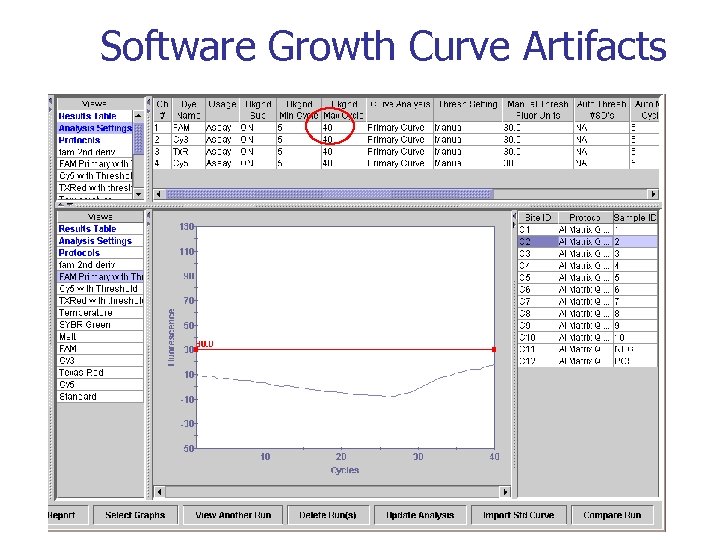The height and width of the screenshot is (540, 720).
Task: Select Standard view
Action: click(x=100, y=396)
